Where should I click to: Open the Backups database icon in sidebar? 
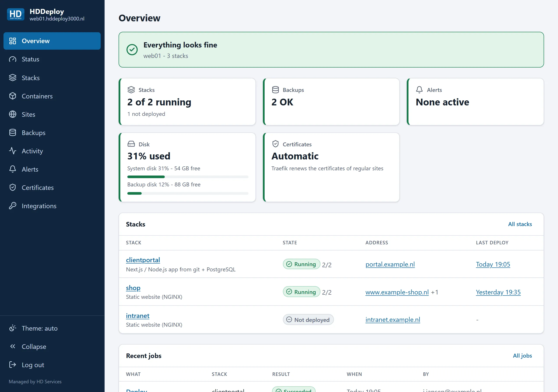(x=13, y=133)
